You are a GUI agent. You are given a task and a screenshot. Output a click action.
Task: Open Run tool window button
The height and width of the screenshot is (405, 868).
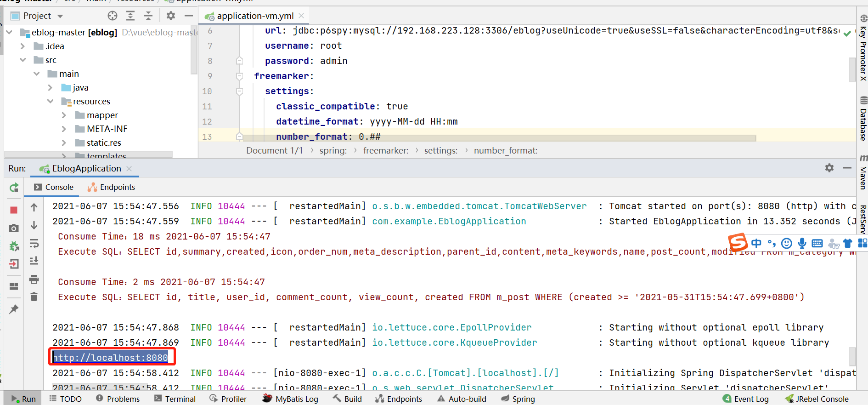click(x=23, y=399)
